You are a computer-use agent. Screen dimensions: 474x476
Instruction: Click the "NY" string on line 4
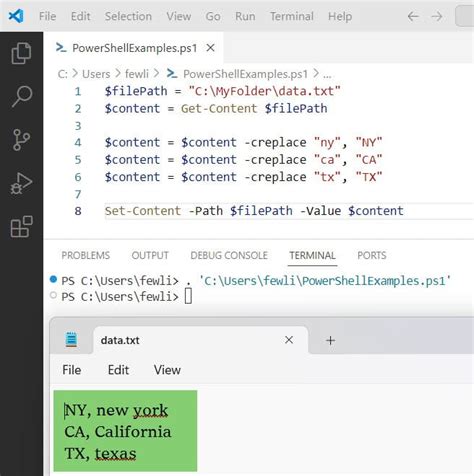click(369, 143)
